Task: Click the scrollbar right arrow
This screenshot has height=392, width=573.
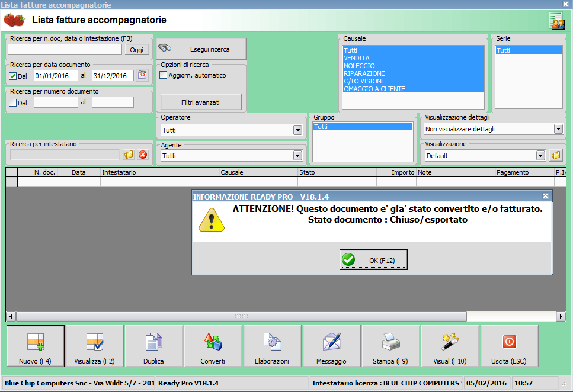Action: point(561,316)
